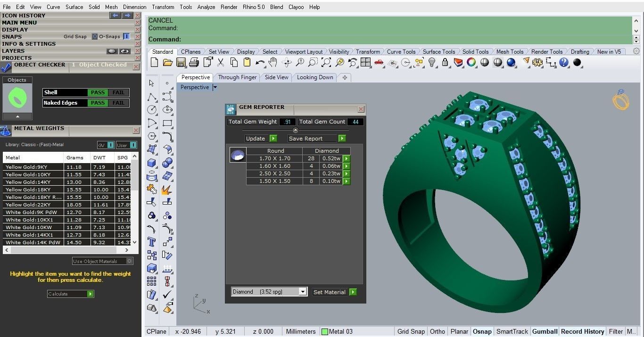Collapse the Objects thumbnail up arrow
Viewport: 644px width, 337px height.
(x=17, y=116)
